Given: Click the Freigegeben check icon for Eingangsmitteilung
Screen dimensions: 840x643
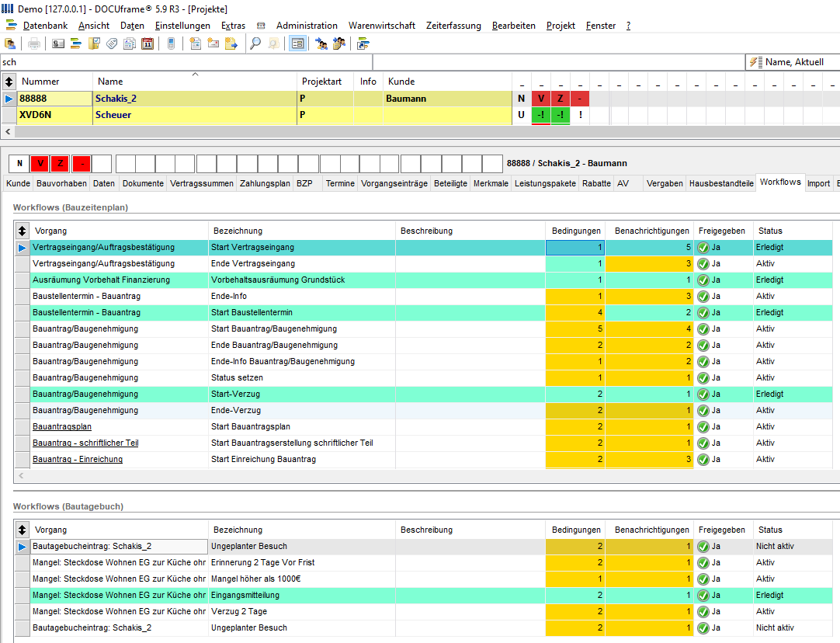Looking at the screenshot, I should click(x=703, y=596).
